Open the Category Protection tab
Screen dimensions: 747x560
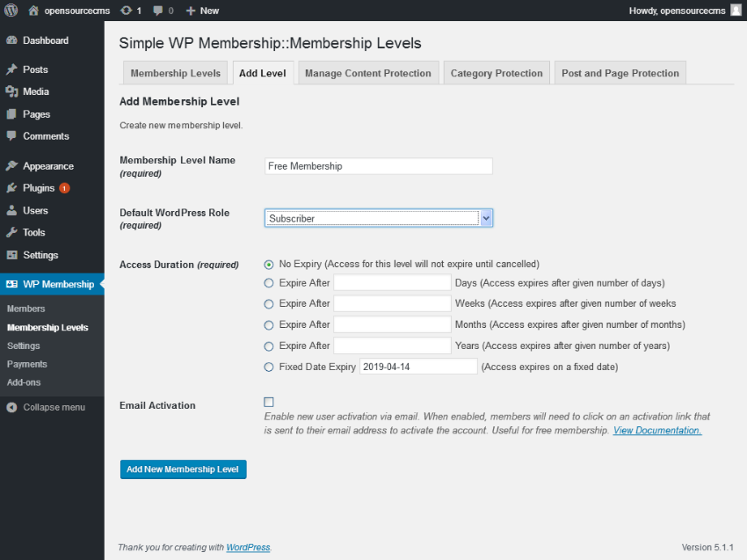pos(497,72)
